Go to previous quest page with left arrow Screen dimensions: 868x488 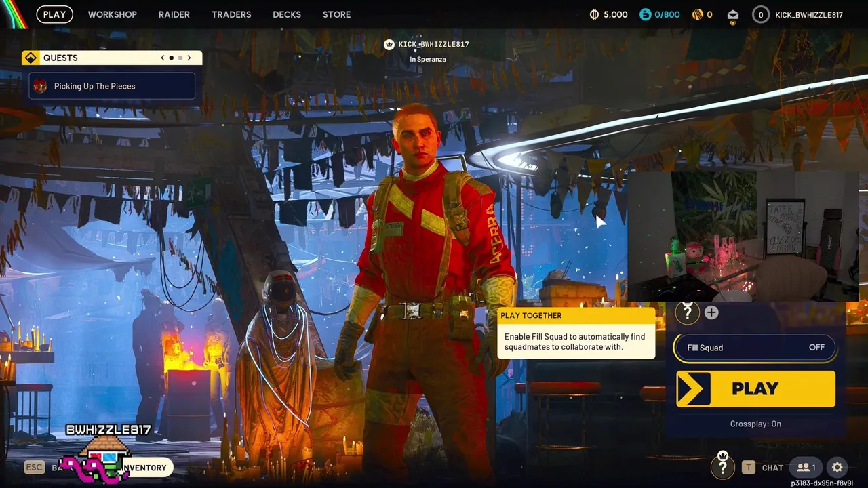coord(163,58)
